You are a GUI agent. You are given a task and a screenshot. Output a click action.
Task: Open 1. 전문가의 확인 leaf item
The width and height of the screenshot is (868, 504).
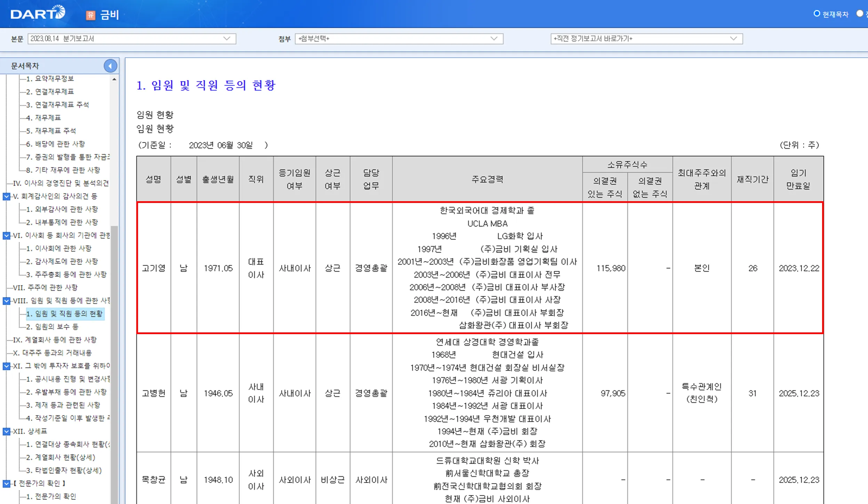[51, 497]
